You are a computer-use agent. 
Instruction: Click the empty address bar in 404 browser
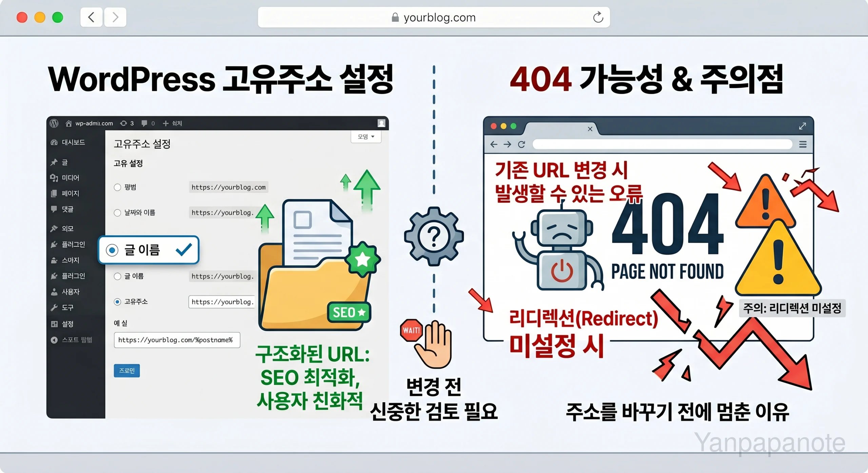point(662,145)
